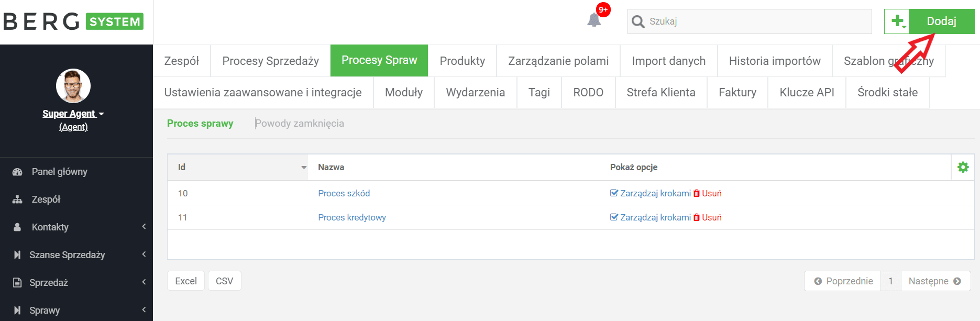Open the Strefa Klienta tab
This screenshot has height=321, width=980.
(661, 92)
